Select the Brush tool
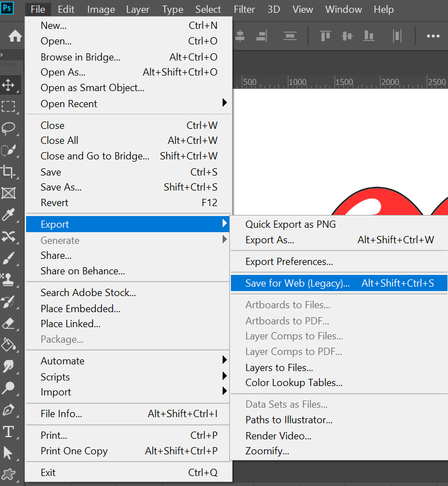 [8, 258]
